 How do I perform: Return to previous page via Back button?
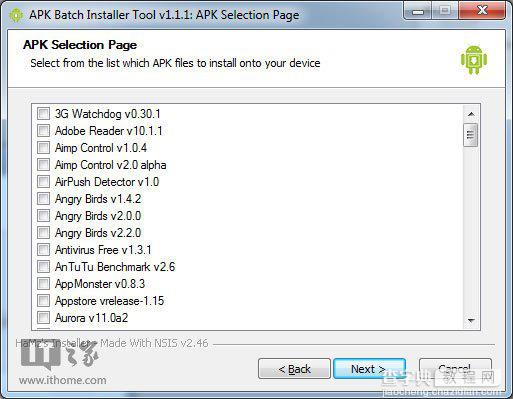(x=294, y=369)
